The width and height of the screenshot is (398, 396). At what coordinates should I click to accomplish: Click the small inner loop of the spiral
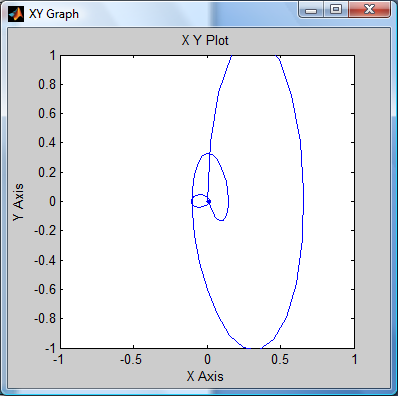[x=200, y=201]
